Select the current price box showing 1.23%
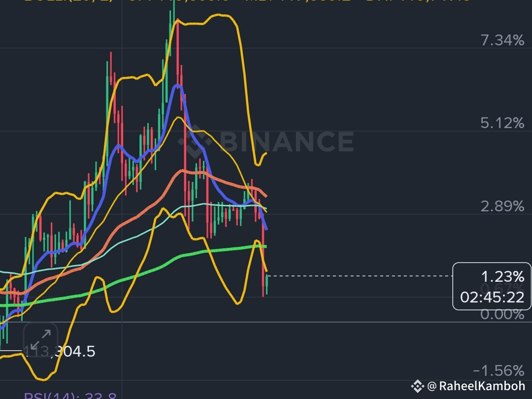This screenshot has width=532, height=399. 492,286
